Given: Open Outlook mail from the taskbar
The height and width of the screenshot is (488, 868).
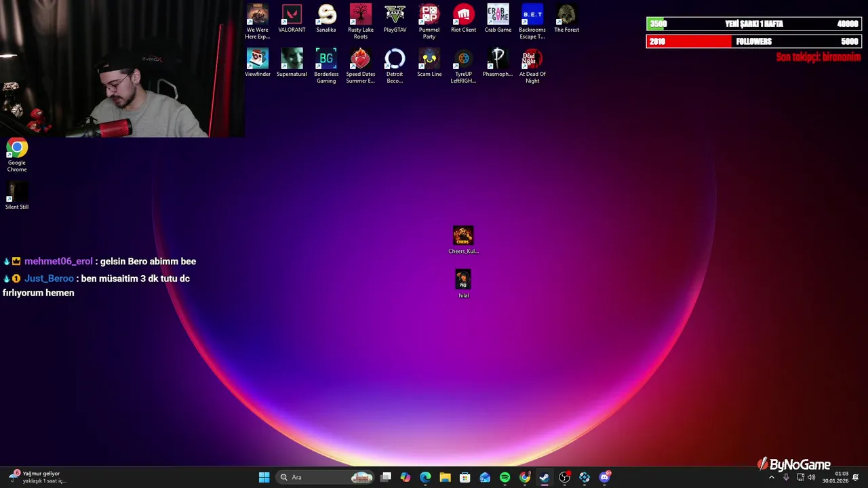Looking at the screenshot, I should click(485, 477).
